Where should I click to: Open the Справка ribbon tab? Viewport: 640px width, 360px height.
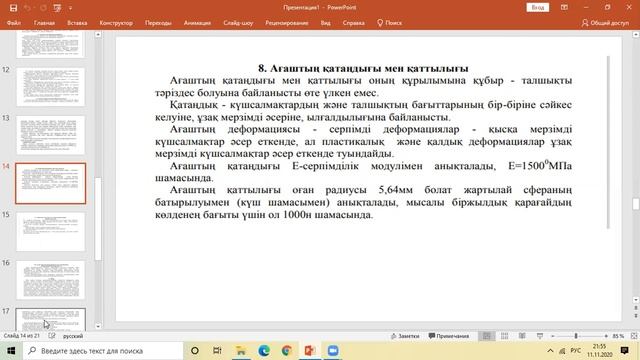coord(353,23)
